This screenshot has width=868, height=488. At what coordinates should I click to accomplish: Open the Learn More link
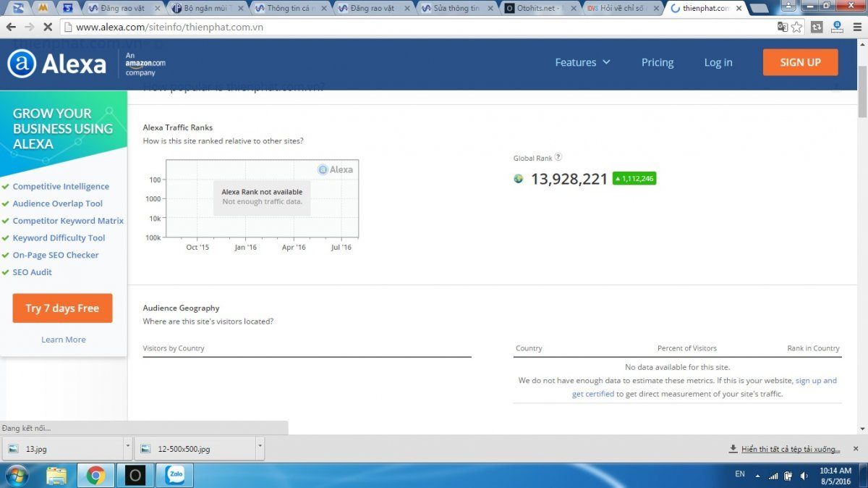(64, 340)
